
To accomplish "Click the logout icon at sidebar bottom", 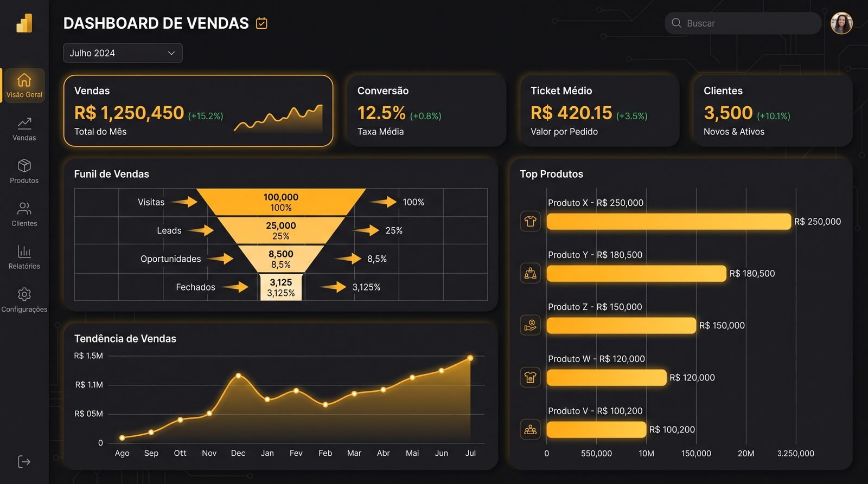I will click(24, 462).
